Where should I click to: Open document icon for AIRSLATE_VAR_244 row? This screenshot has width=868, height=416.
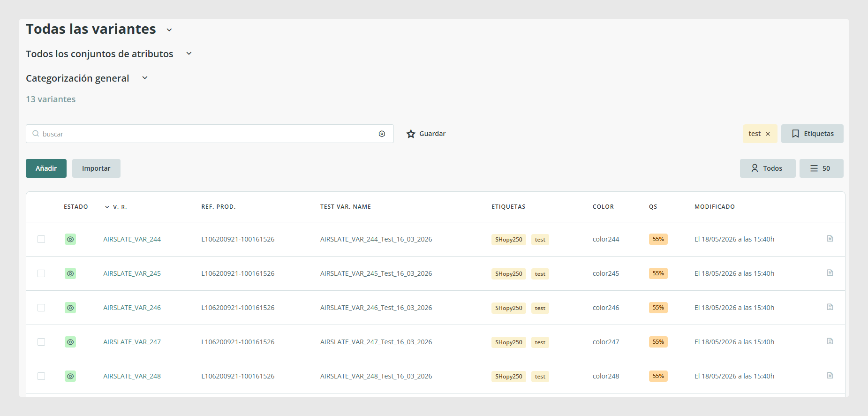(830, 239)
